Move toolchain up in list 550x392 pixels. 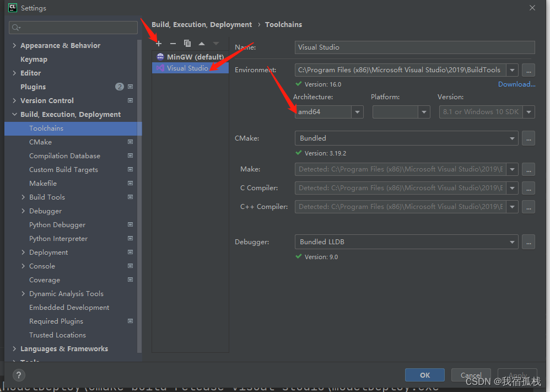pos(202,44)
